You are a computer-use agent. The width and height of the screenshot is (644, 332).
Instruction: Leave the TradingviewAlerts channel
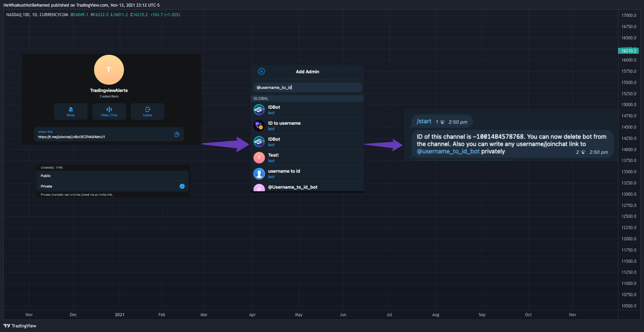(x=147, y=111)
